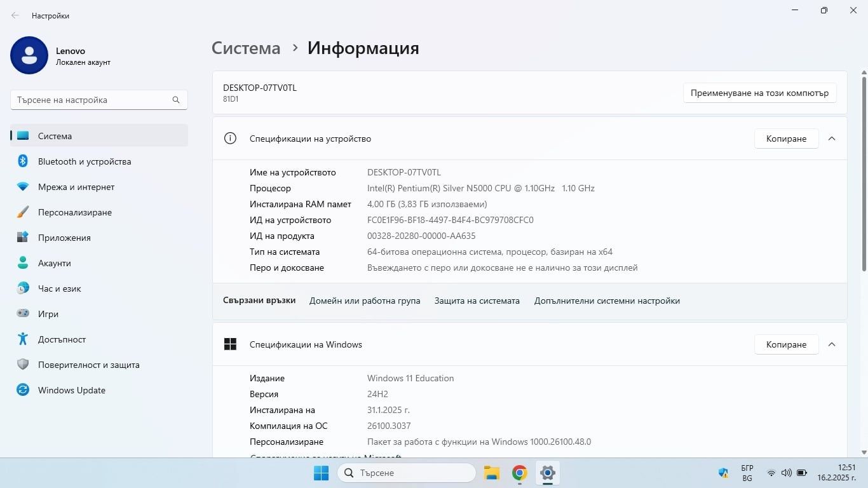The height and width of the screenshot is (488, 868).
Task: Click the volume speaker icon in tray
Action: pyautogui.click(x=786, y=473)
